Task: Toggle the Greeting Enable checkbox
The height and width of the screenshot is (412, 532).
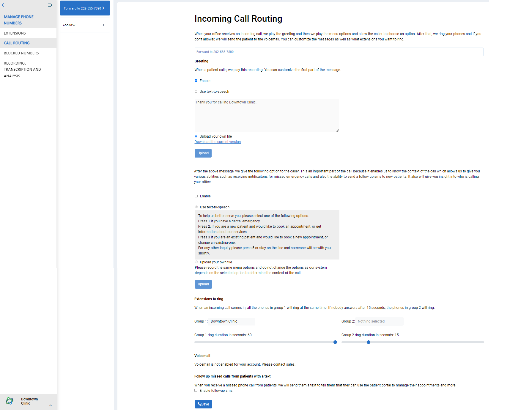Action: tap(196, 81)
